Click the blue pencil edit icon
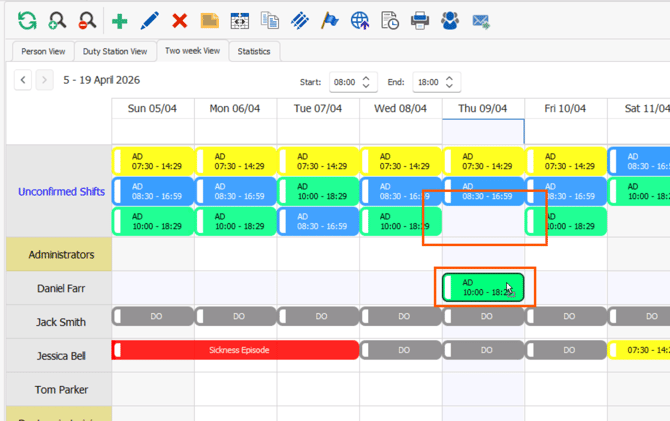Viewport: 670px width, 421px height. click(149, 20)
